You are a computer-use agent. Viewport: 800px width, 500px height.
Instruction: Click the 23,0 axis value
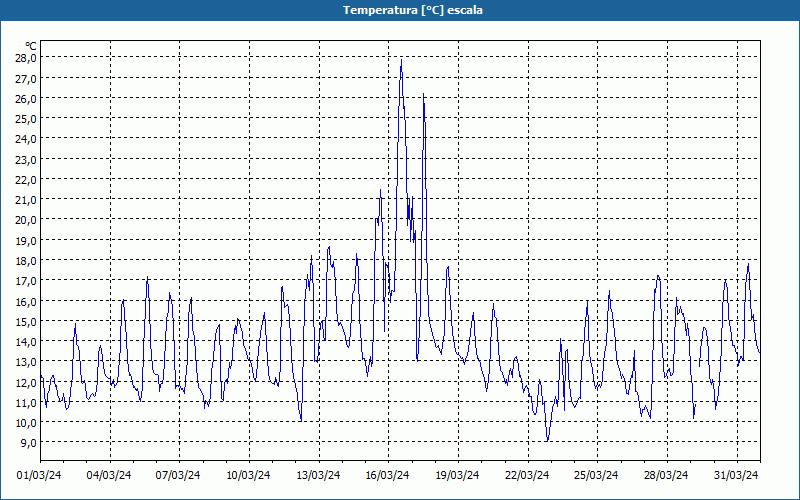[26, 159]
